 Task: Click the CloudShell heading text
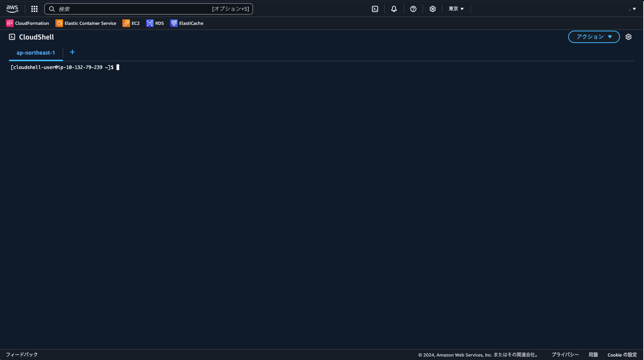pos(36,37)
